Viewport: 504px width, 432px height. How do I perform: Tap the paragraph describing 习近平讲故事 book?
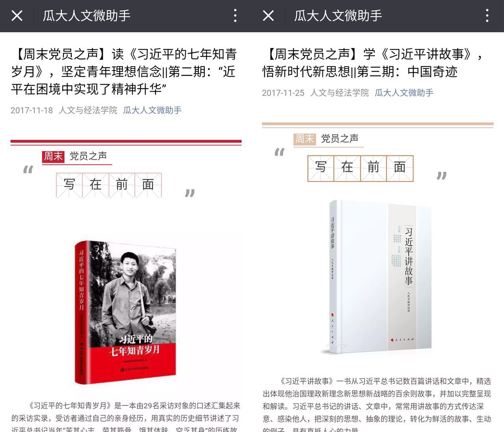pyautogui.click(x=377, y=404)
